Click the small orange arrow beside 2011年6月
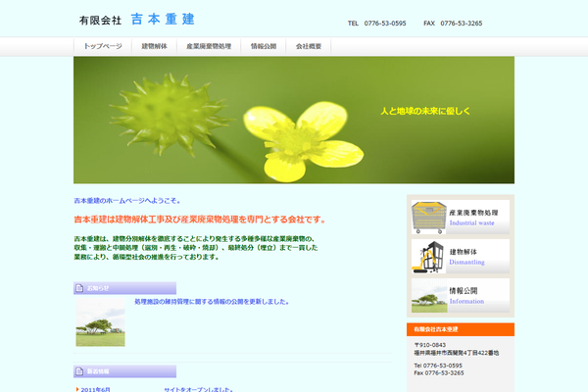The height and width of the screenshot is (392, 588). 77,389
